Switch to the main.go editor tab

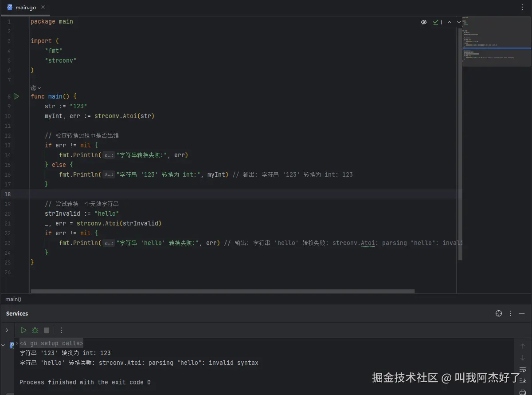click(25, 8)
